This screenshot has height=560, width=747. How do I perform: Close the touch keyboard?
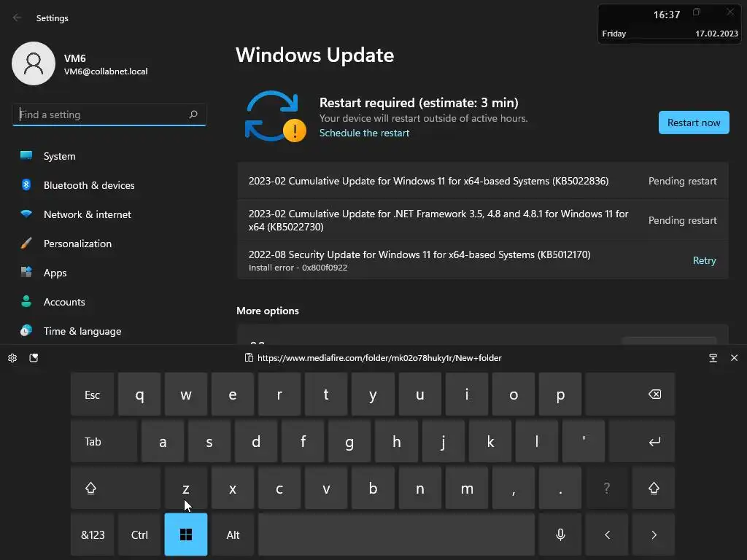[x=734, y=358]
